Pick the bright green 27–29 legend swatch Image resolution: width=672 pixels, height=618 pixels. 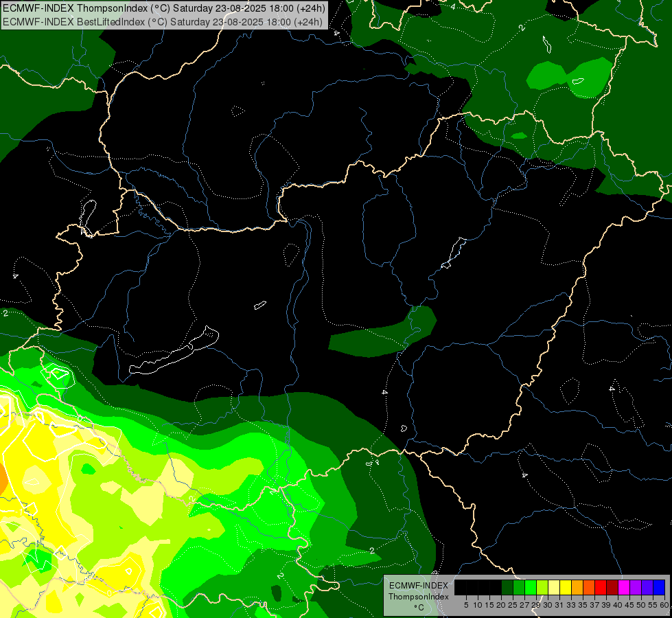tap(531, 587)
